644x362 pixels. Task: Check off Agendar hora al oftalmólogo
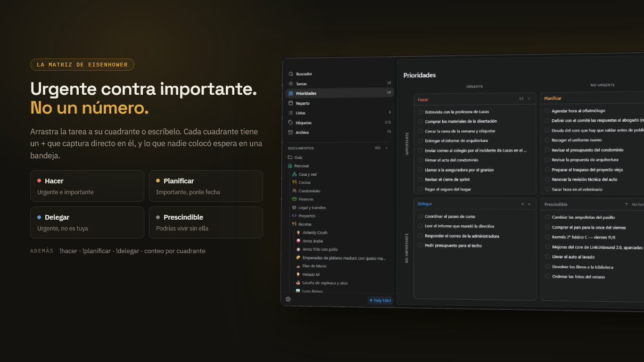coord(547,111)
